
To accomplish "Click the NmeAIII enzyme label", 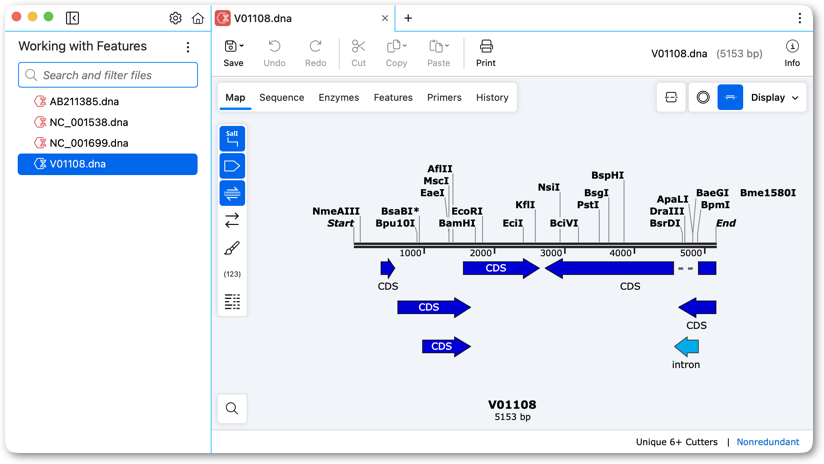I will coord(336,211).
